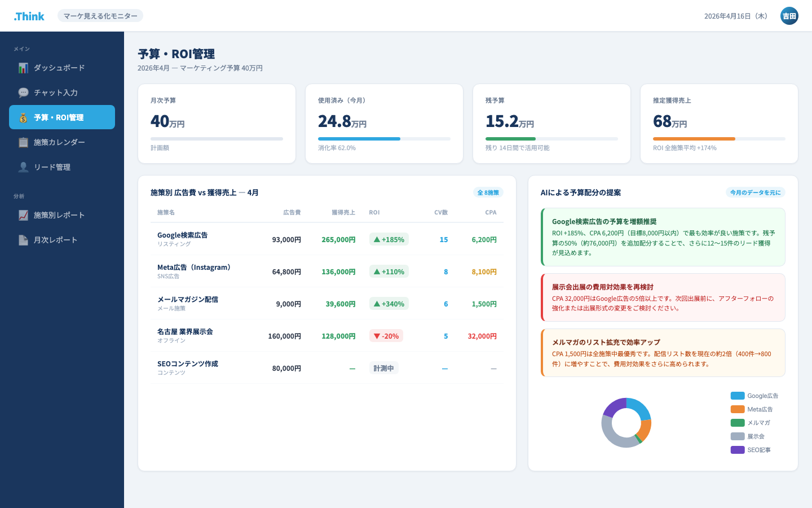This screenshot has width=812, height=508.
Task: Click the 全 8施策 badge
Action: click(x=488, y=192)
